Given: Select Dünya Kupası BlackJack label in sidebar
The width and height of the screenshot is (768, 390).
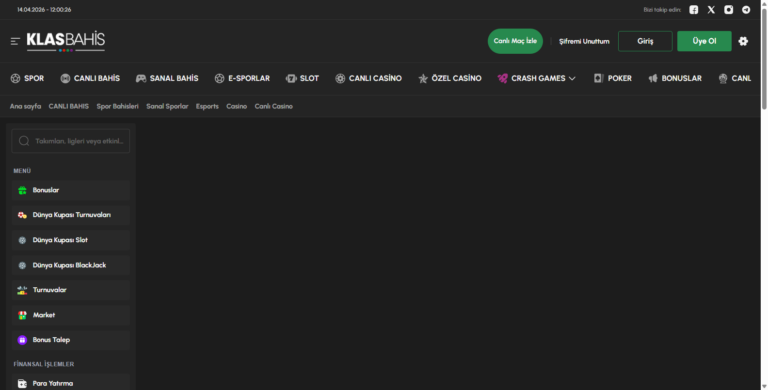Looking at the screenshot, I should click(69, 265).
